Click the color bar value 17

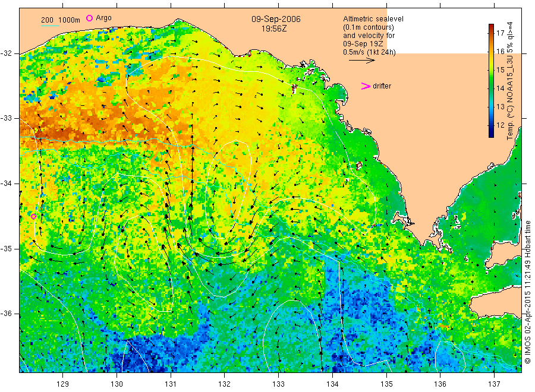pos(500,33)
